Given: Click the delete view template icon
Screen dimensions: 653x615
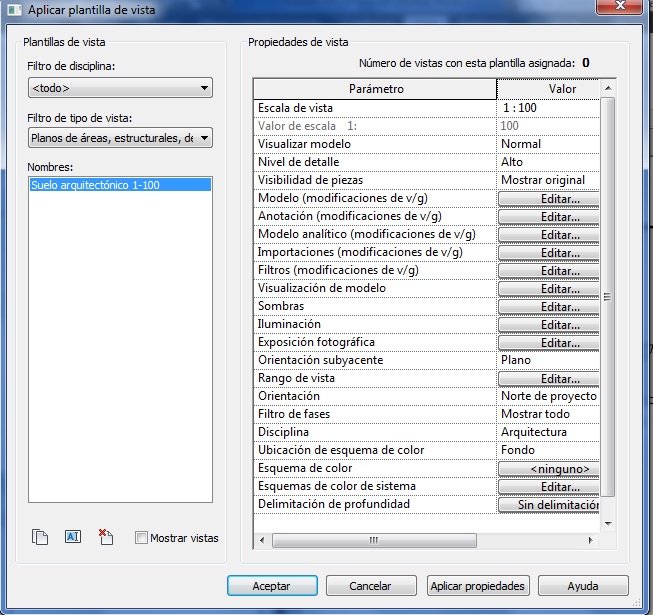Looking at the screenshot, I should [x=106, y=537].
